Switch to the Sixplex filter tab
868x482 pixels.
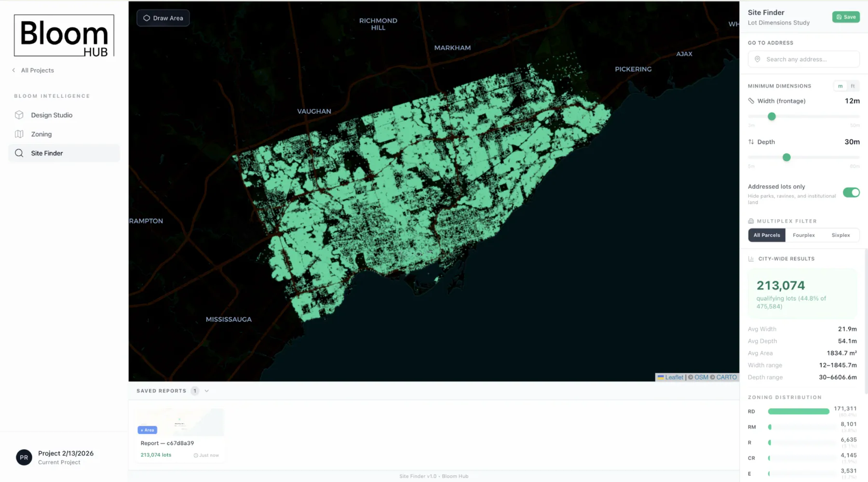(x=841, y=235)
